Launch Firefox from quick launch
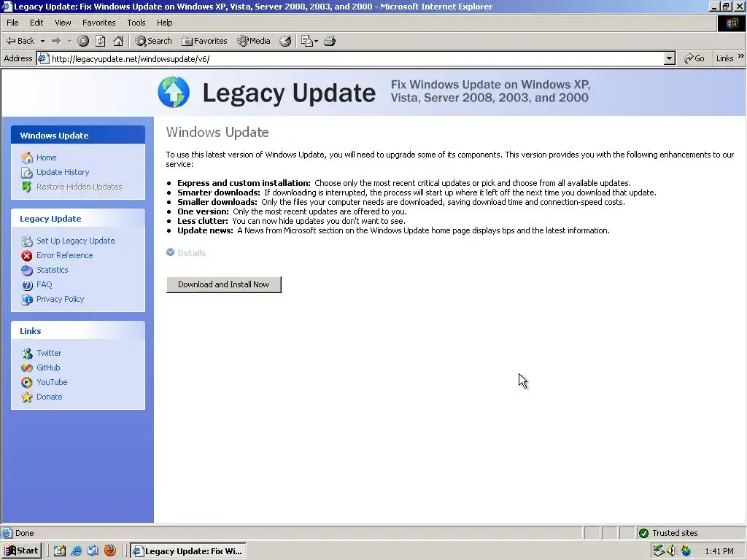Image resolution: width=747 pixels, height=560 pixels. (x=110, y=551)
